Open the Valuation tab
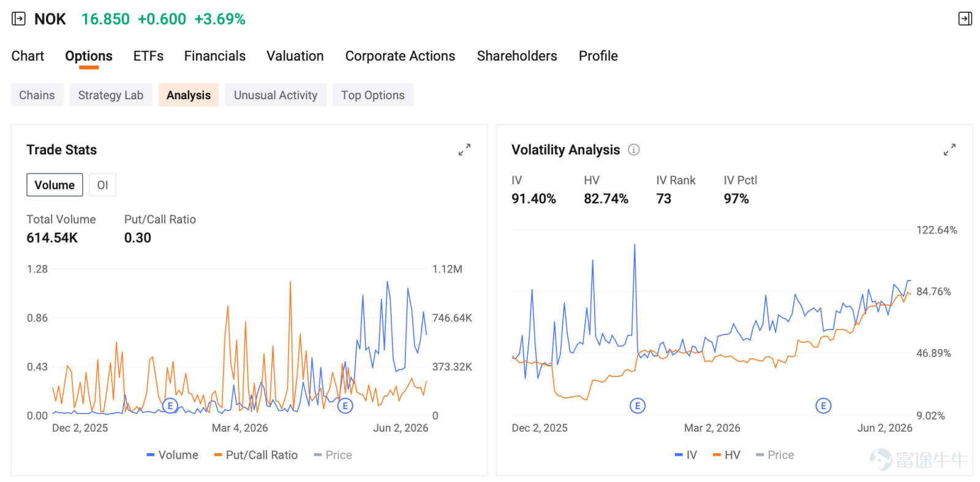The height and width of the screenshot is (482, 980). pos(295,56)
